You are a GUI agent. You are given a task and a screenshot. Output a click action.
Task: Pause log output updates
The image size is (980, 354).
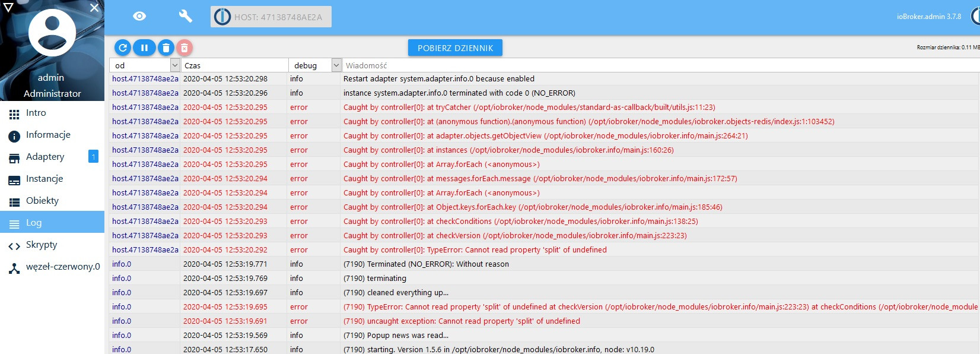[x=144, y=48]
